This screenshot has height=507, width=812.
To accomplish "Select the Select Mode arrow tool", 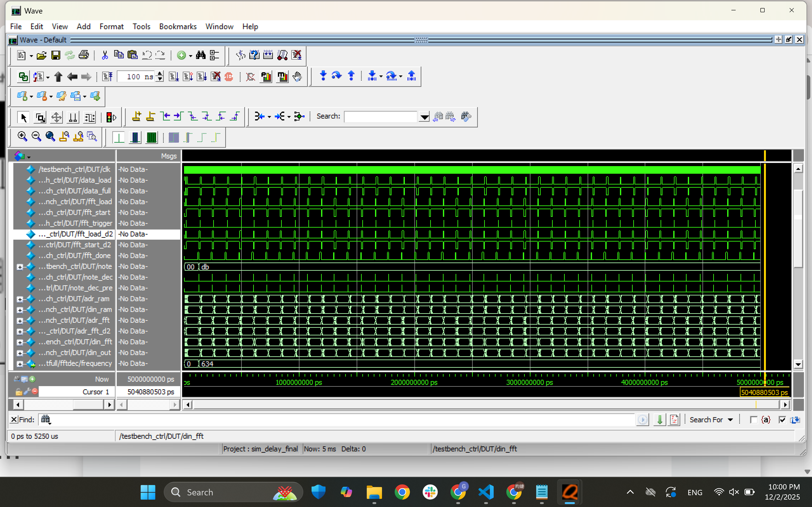I will pyautogui.click(x=23, y=118).
